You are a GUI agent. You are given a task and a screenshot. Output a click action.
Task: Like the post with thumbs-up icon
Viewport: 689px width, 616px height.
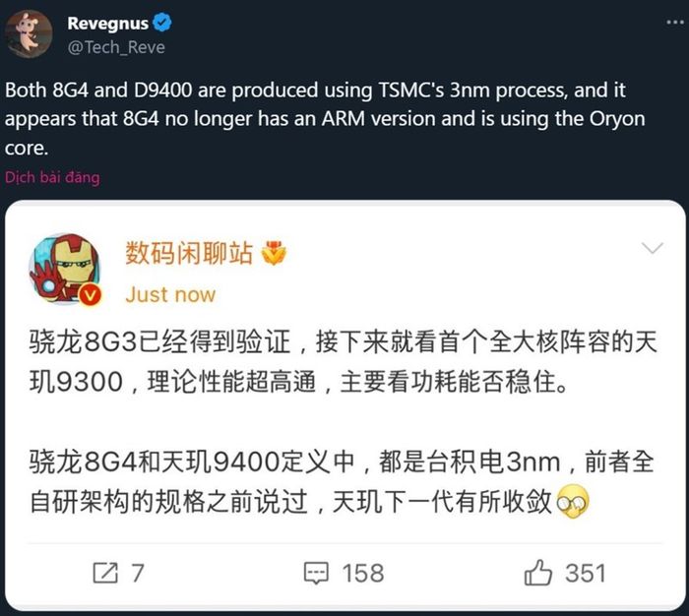tap(537, 572)
